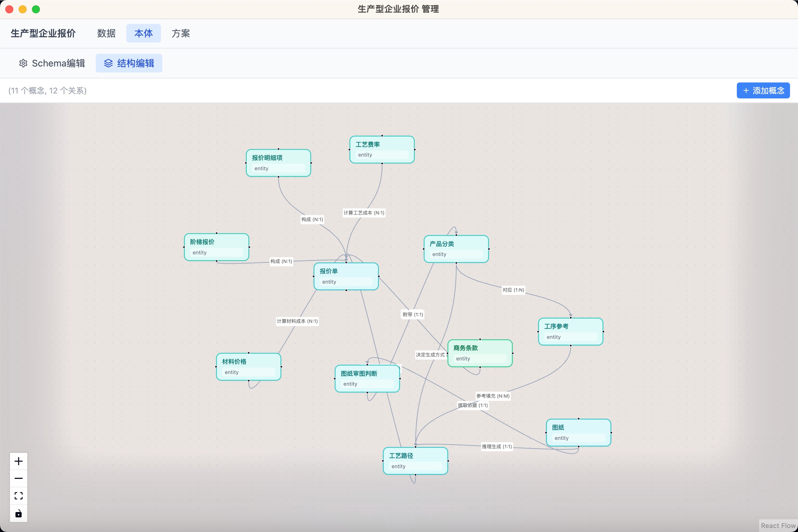Fit the graph view to screen
Screen dimensions: 798x532
click(19, 496)
